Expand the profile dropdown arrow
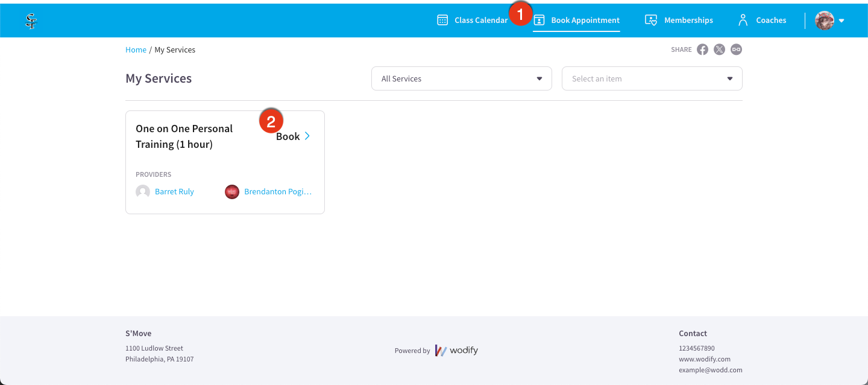 pyautogui.click(x=841, y=21)
